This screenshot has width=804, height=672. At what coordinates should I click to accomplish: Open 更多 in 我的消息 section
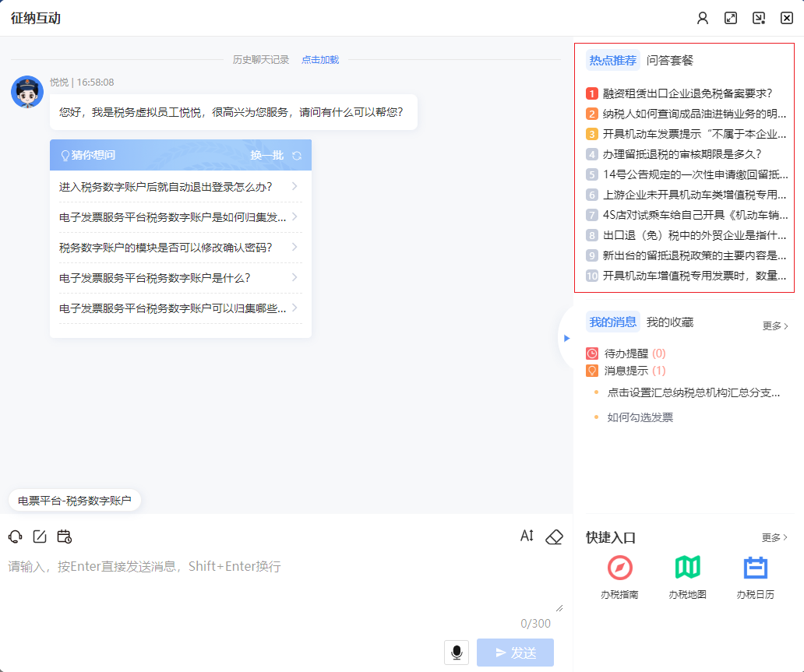(x=775, y=326)
